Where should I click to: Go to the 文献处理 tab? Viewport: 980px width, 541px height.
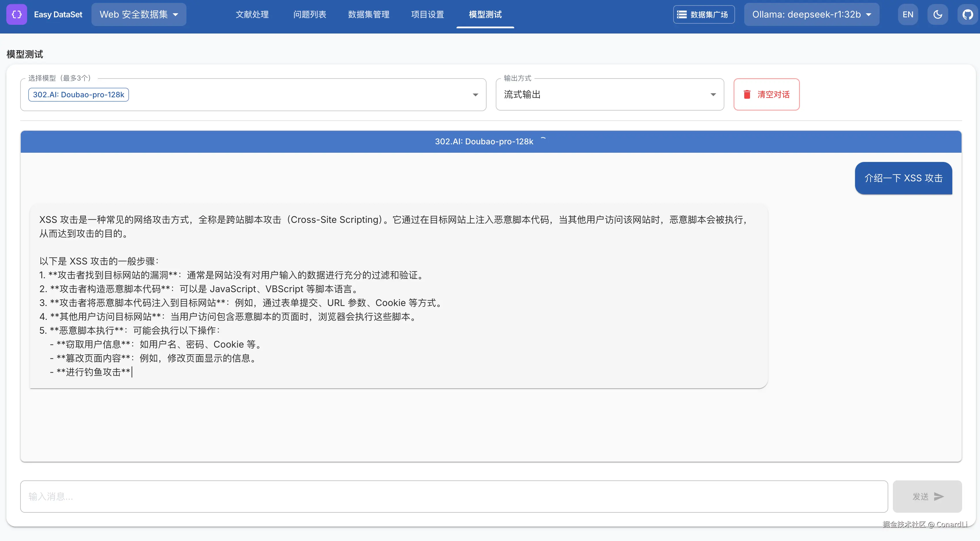click(252, 14)
